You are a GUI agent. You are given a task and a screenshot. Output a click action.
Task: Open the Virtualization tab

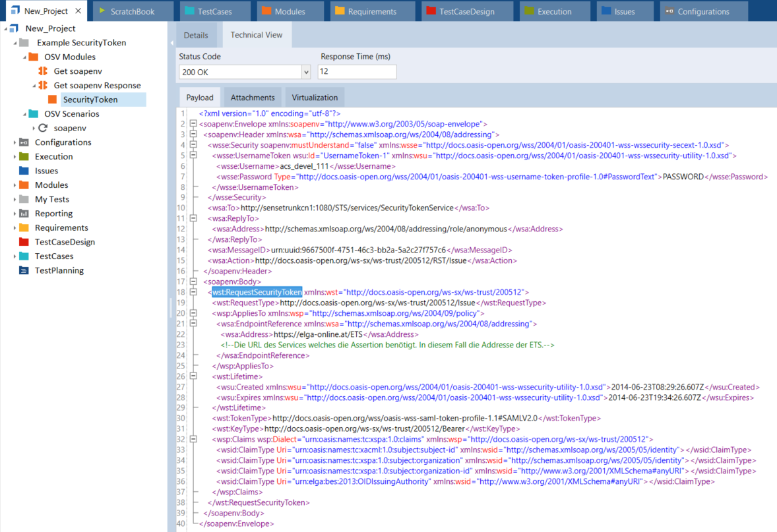[315, 98]
